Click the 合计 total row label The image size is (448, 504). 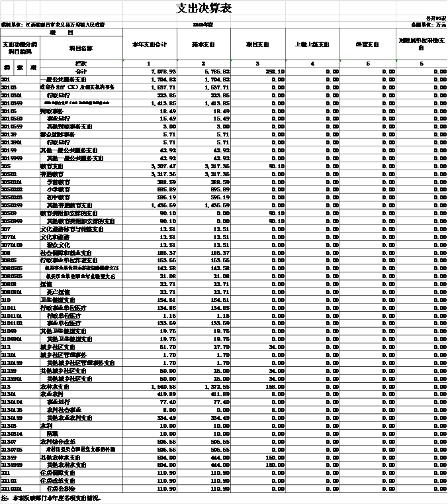[x=81, y=71]
